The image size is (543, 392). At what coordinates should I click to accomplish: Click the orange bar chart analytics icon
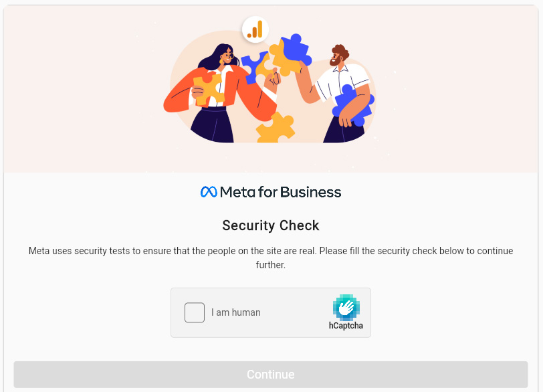(x=255, y=29)
